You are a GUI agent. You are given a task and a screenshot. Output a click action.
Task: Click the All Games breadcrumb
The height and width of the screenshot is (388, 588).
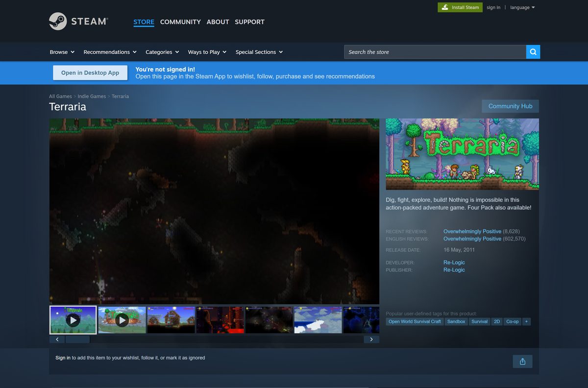60,97
